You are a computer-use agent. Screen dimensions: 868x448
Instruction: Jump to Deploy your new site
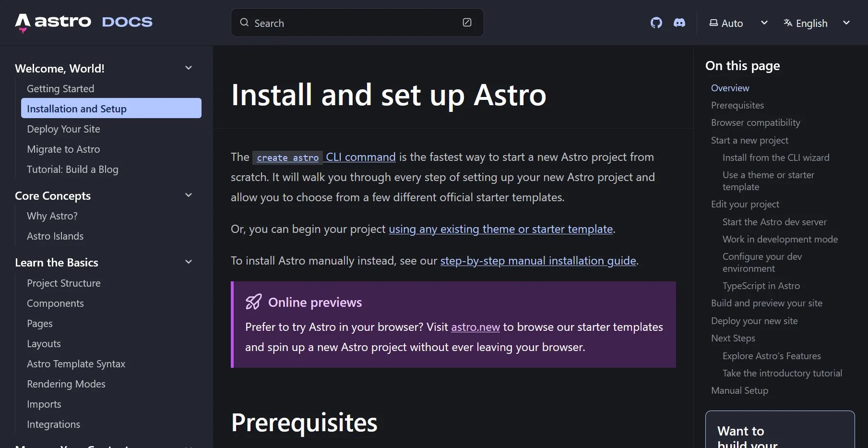(754, 321)
